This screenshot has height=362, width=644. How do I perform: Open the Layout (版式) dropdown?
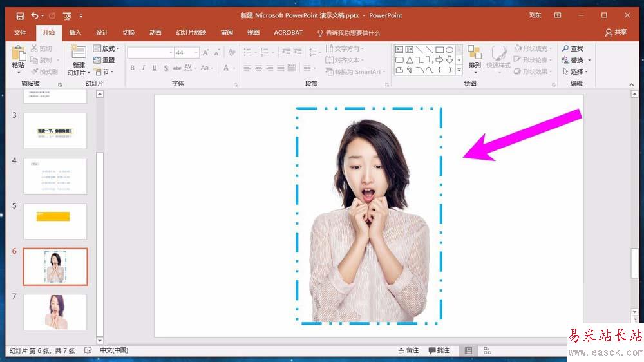click(x=106, y=49)
